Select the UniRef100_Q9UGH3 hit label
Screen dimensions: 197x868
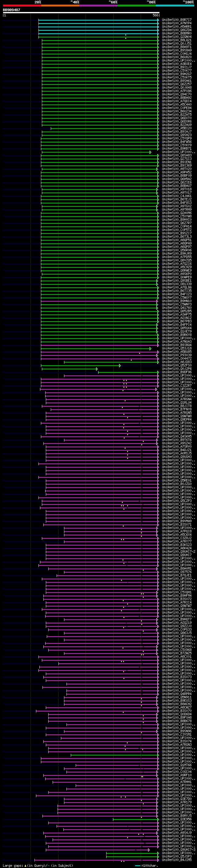pyautogui.click(x=176, y=457)
